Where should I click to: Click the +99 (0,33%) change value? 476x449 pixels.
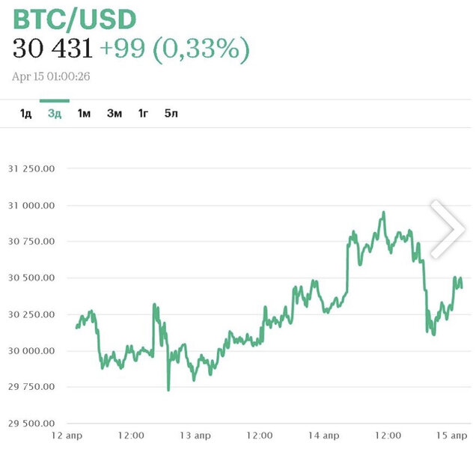click(174, 49)
